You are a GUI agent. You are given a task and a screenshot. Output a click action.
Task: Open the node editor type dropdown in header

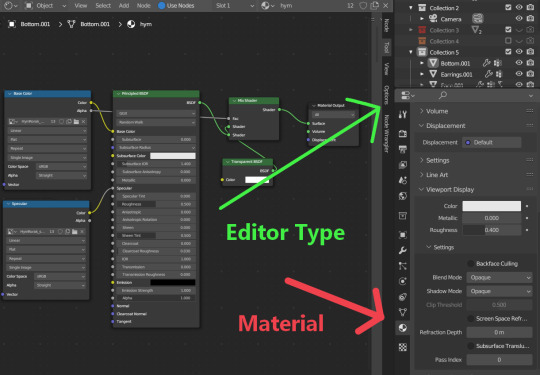pos(11,6)
